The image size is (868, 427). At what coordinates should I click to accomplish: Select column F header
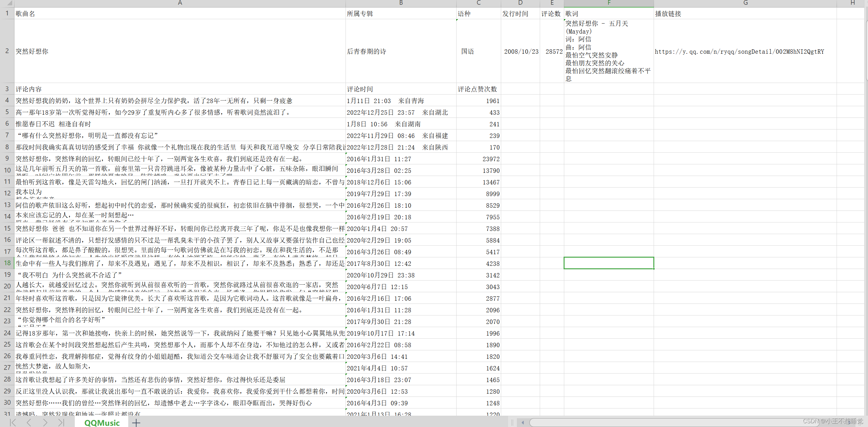(608, 3)
